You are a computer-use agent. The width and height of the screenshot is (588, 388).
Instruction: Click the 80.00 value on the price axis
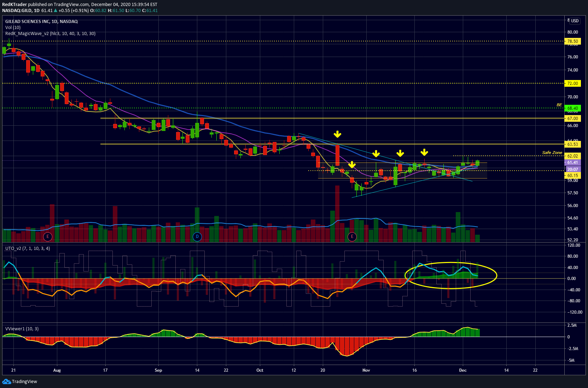[x=573, y=32]
